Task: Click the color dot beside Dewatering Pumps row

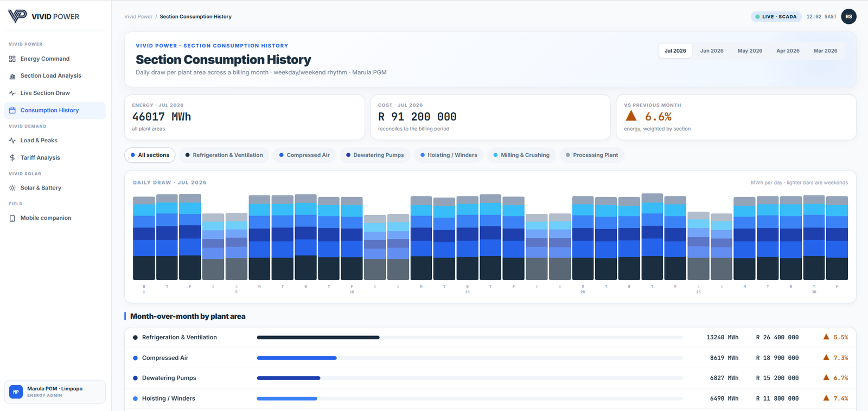Action: pyautogui.click(x=136, y=378)
